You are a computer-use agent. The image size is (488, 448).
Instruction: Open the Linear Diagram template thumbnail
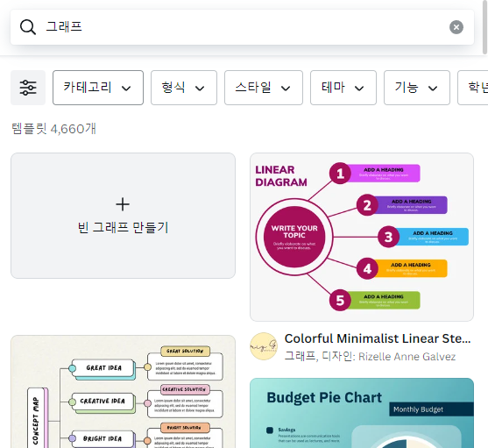coord(362,237)
